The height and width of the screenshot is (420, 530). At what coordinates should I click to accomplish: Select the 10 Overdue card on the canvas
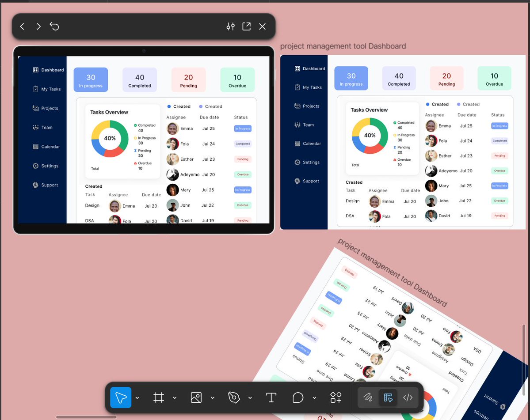494,78
